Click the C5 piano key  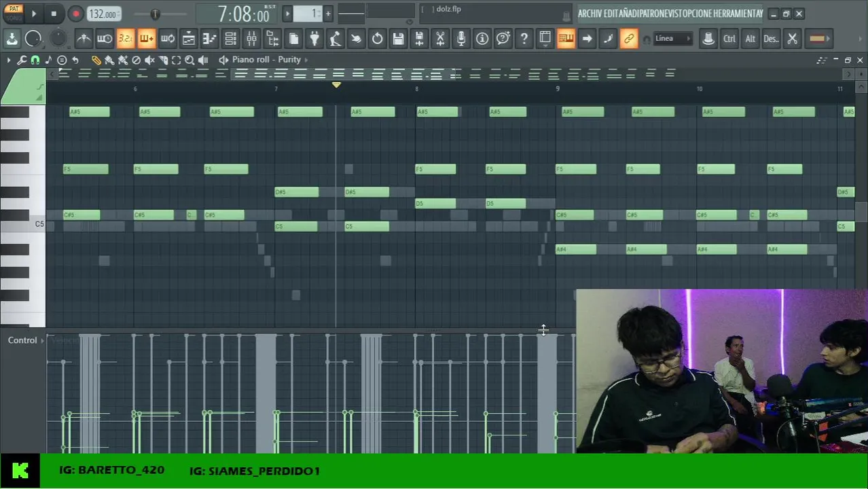coord(22,224)
